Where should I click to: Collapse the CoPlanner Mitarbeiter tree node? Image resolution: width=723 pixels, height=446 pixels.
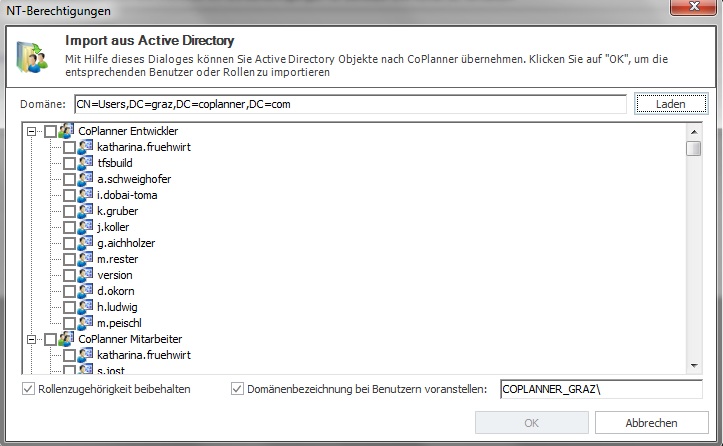click(31, 339)
